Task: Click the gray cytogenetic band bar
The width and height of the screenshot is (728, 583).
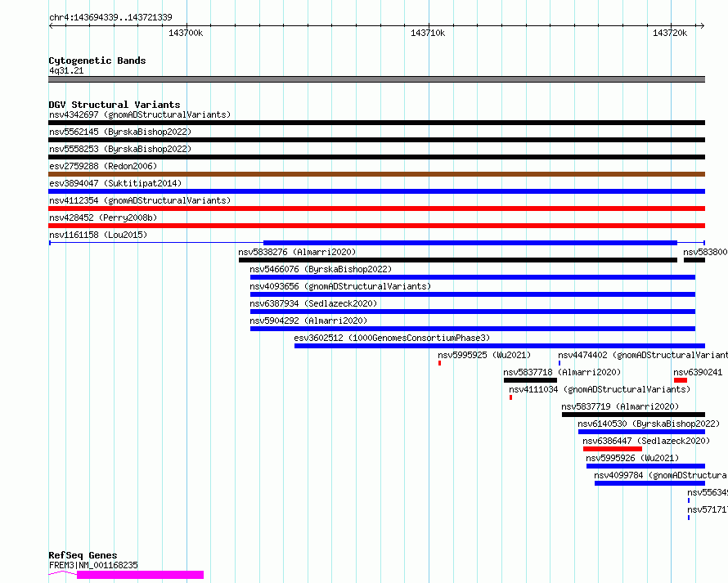Action: pyautogui.click(x=376, y=79)
